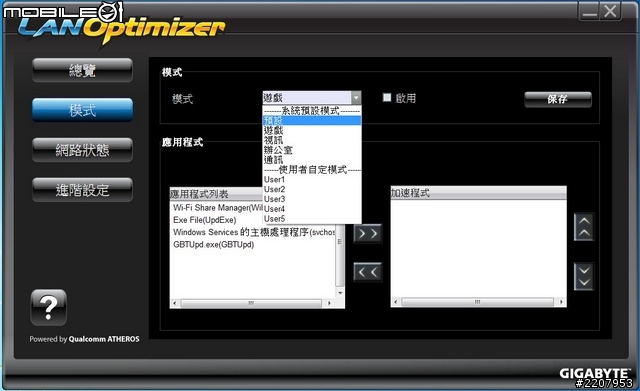Screen dimensions: 640x391
Task: Click 加速程式 list scroll-left arrow
Action: coord(396,302)
